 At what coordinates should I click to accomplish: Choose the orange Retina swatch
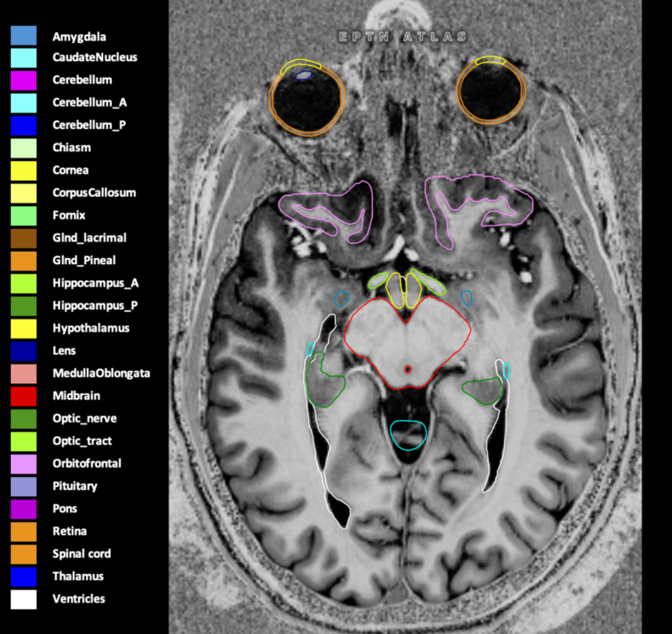(23, 532)
